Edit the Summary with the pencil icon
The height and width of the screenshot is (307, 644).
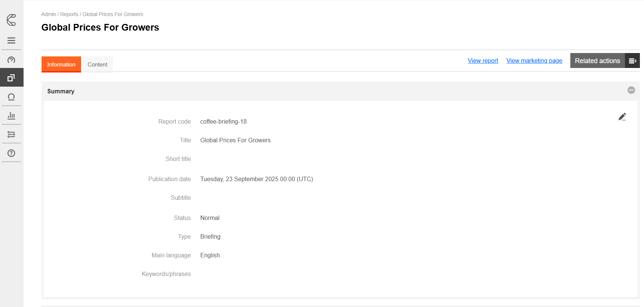coord(622,117)
